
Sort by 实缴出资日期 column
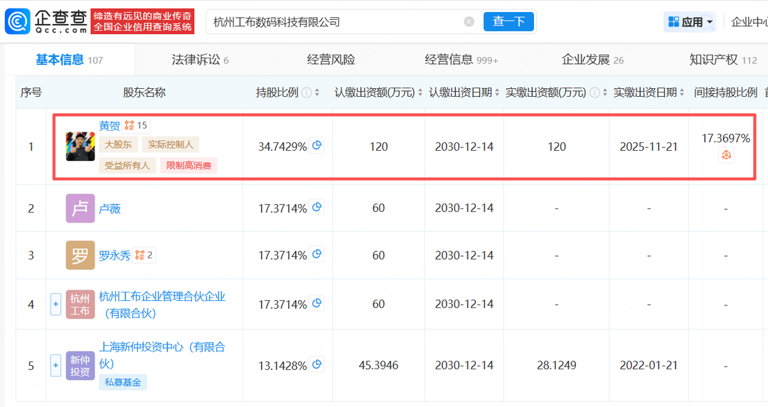[682, 93]
